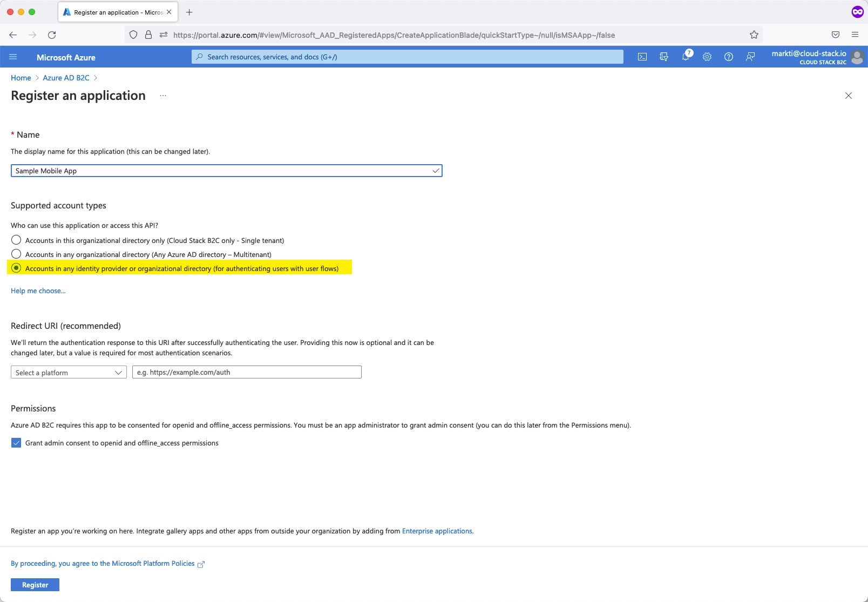Click the browser address bar URL
This screenshot has width=868, height=602.
394,35
